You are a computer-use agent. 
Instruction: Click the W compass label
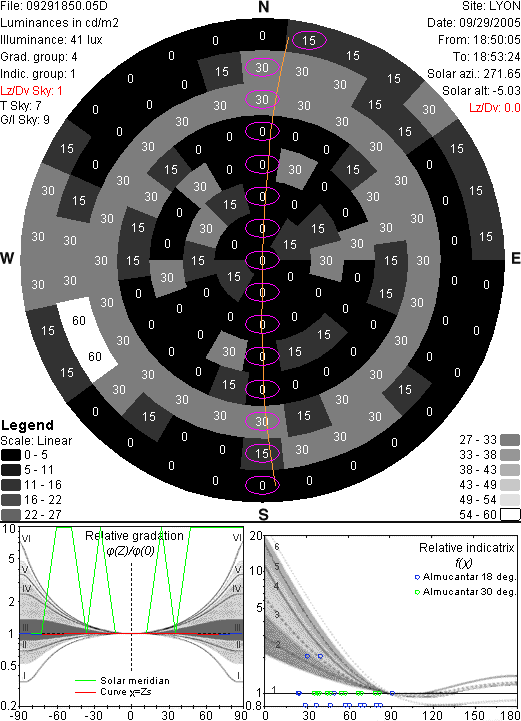pos(7,258)
